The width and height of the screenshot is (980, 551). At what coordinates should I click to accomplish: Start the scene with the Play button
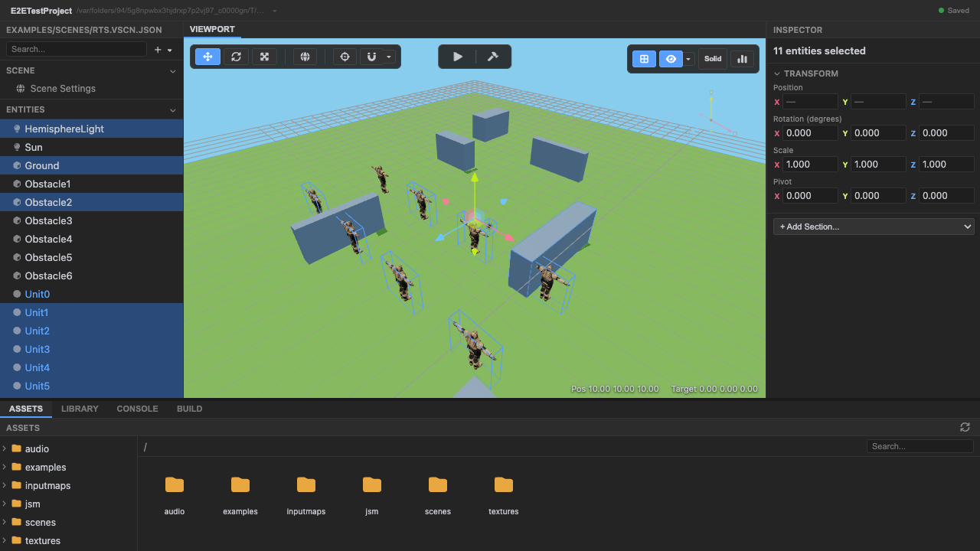(x=458, y=57)
